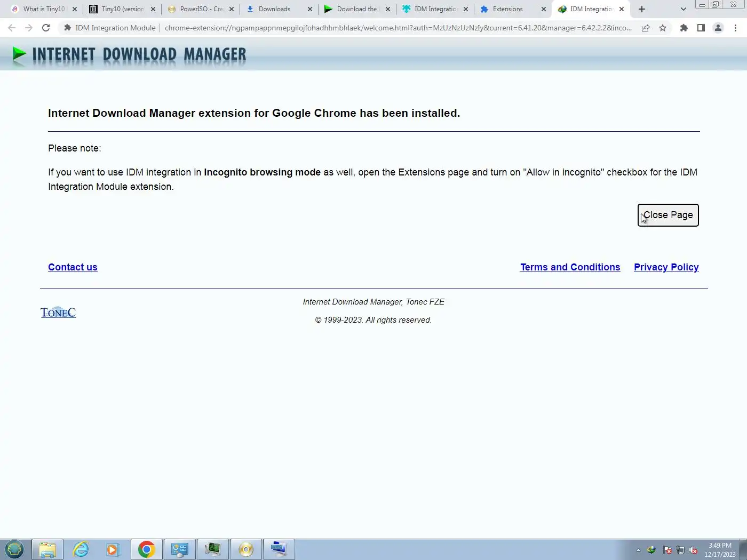Open a new browser tab
The image size is (747, 560).
pyautogui.click(x=642, y=9)
